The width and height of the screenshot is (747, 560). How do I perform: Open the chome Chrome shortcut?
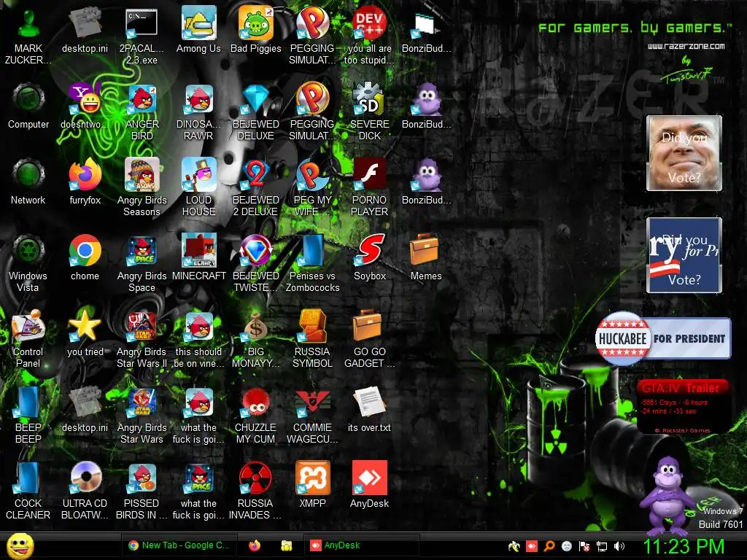85,257
